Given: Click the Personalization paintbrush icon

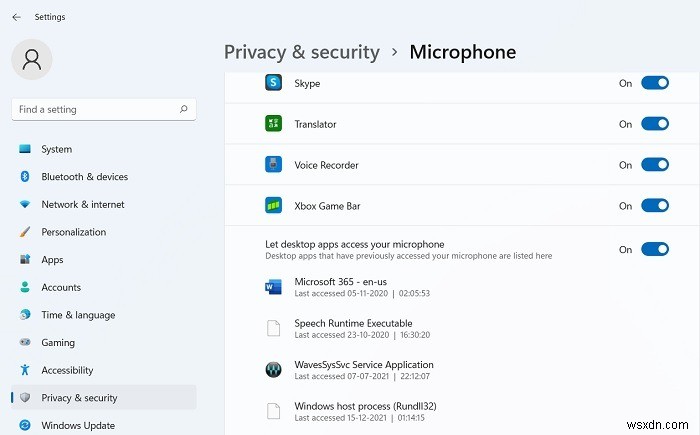Looking at the screenshot, I should point(25,232).
